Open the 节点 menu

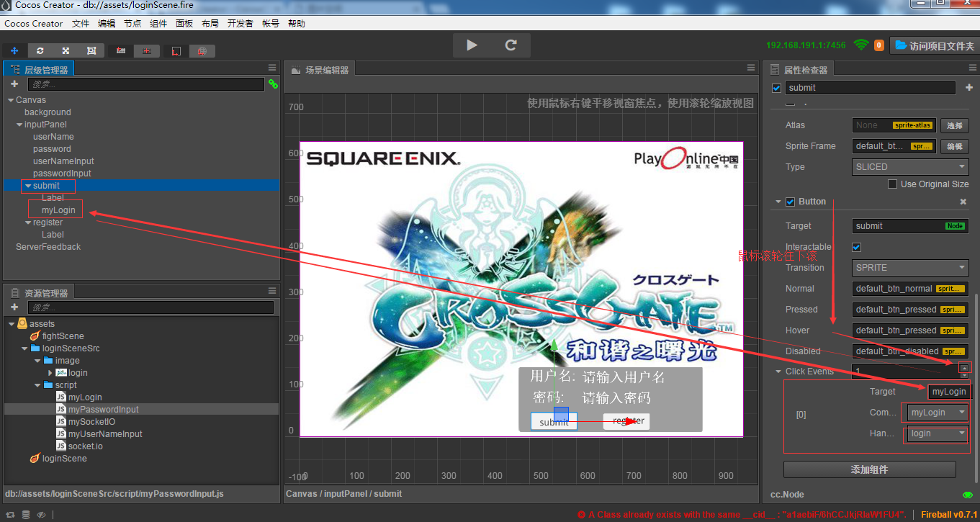pos(132,23)
